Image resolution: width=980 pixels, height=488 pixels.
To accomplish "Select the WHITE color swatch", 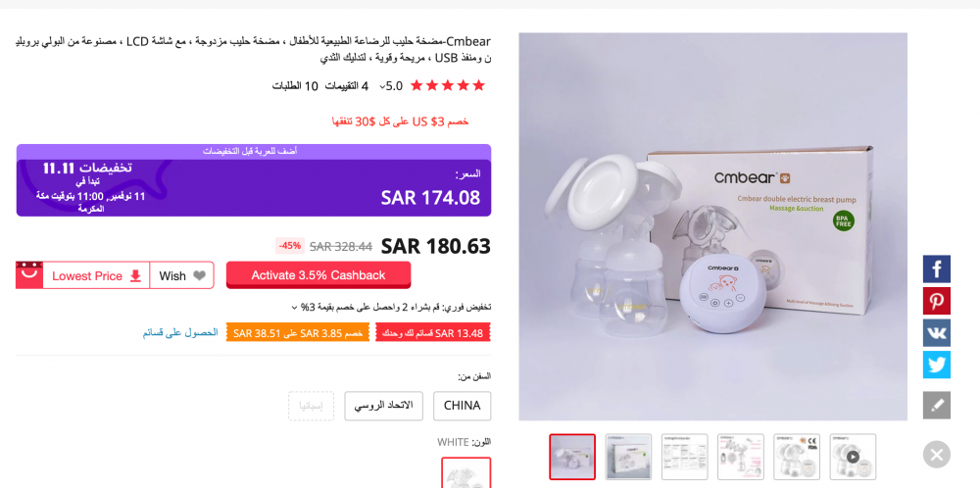I will [x=465, y=473].
